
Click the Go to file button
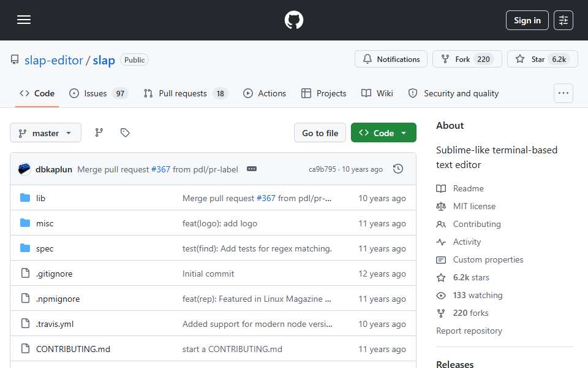pos(320,133)
